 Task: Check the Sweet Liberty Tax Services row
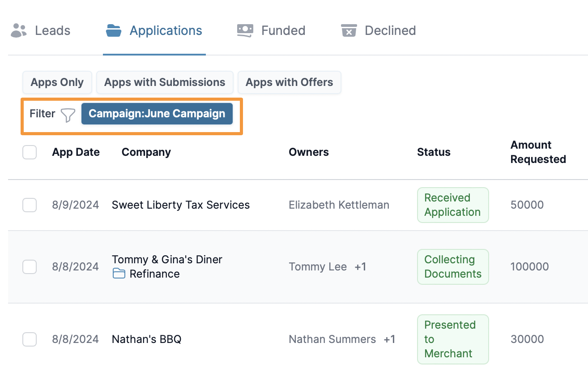click(x=30, y=205)
